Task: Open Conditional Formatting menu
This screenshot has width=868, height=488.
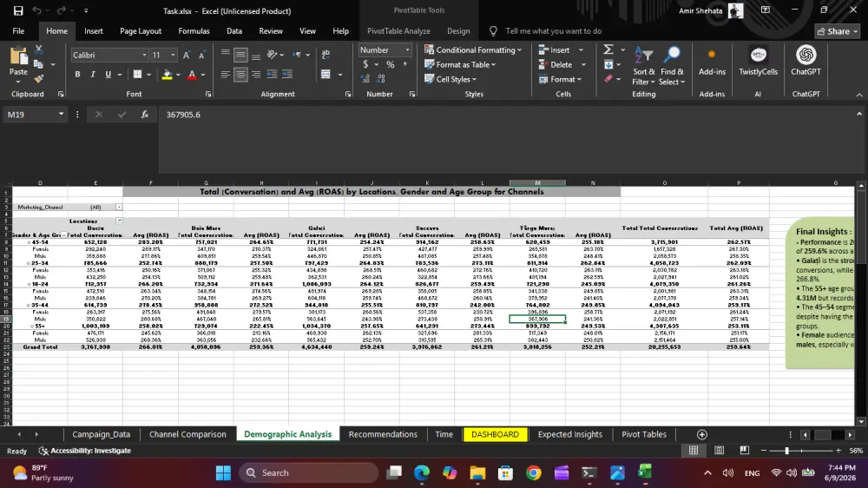Action: tap(473, 49)
